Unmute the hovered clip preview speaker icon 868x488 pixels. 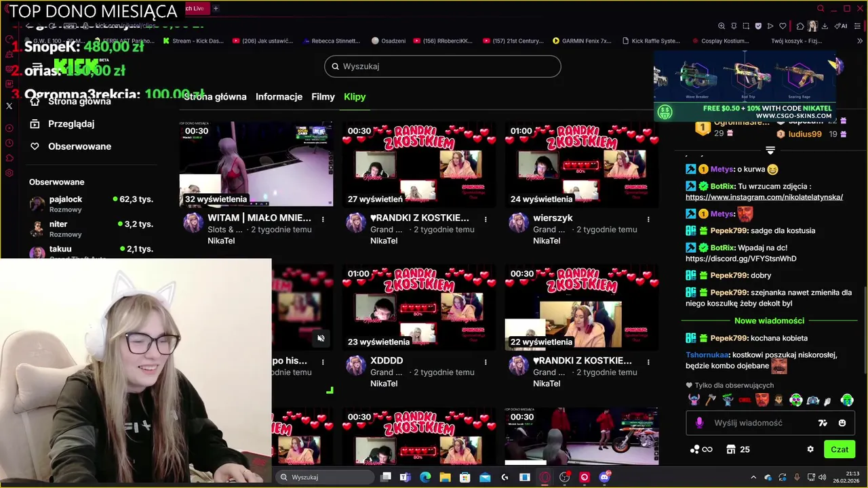pos(321,338)
